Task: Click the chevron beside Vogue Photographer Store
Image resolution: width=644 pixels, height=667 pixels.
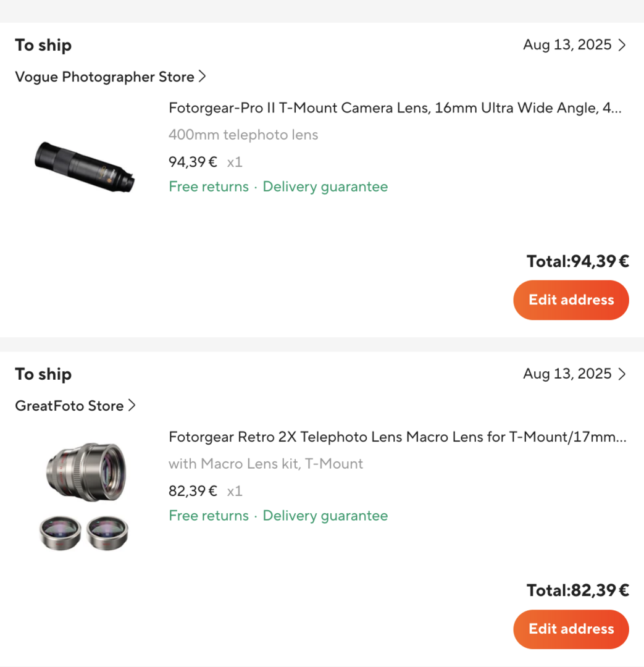Action: [x=202, y=77]
